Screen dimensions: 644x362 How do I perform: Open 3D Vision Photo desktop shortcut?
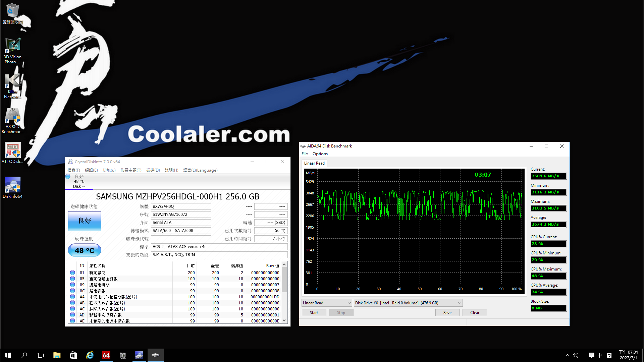tap(12, 51)
